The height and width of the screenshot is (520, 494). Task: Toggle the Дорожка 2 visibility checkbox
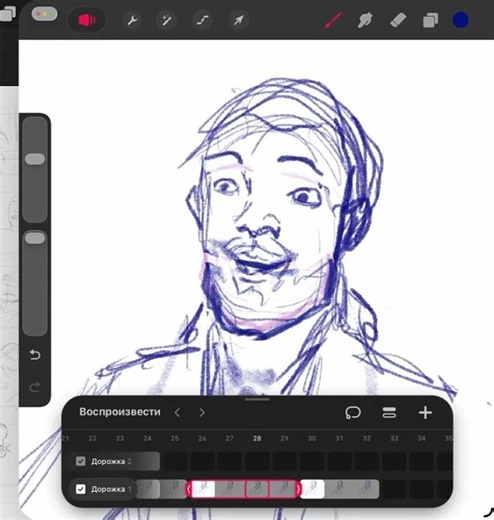click(81, 461)
